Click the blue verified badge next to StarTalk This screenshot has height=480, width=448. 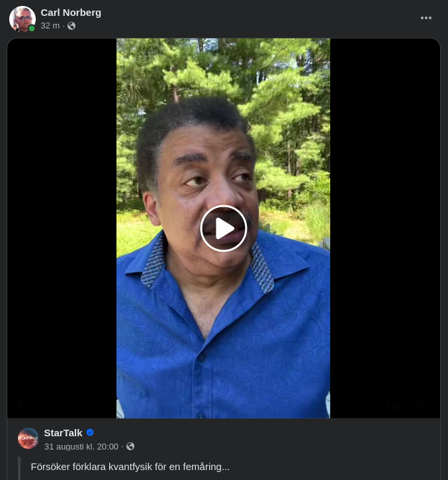(x=90, y=432)
